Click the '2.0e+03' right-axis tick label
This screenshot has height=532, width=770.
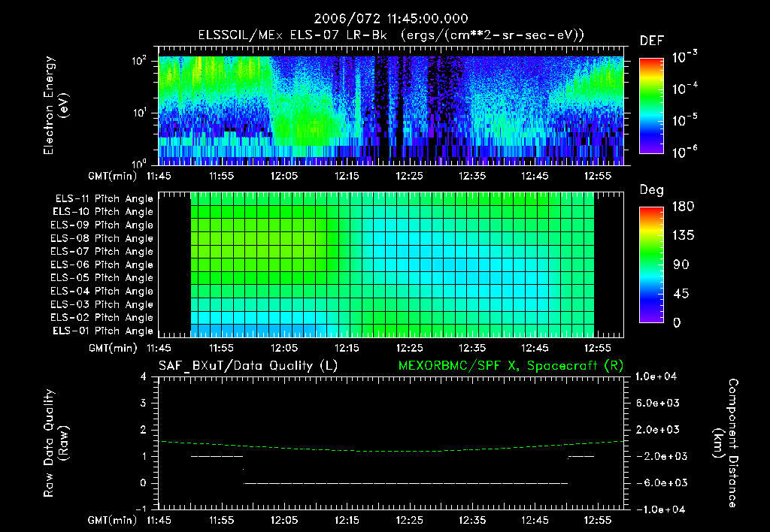coord(659,429)
